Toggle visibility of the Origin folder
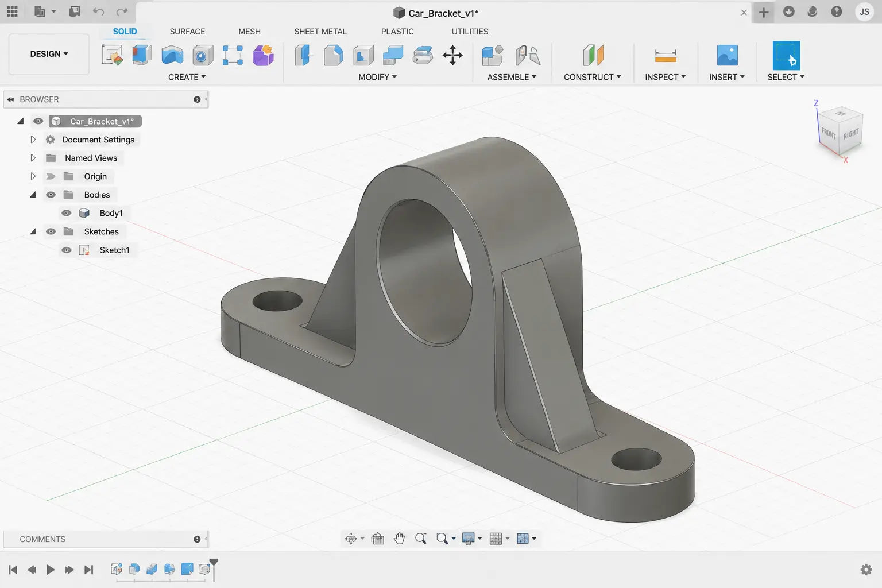The height and width of the screenshot is (588, 882). coord(51,176)
